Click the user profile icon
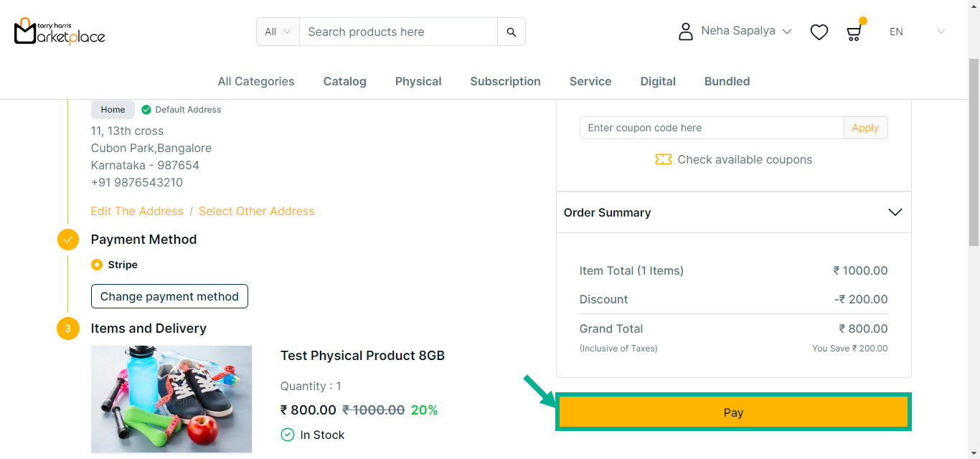The image size is (980, 459). point(686,32)
